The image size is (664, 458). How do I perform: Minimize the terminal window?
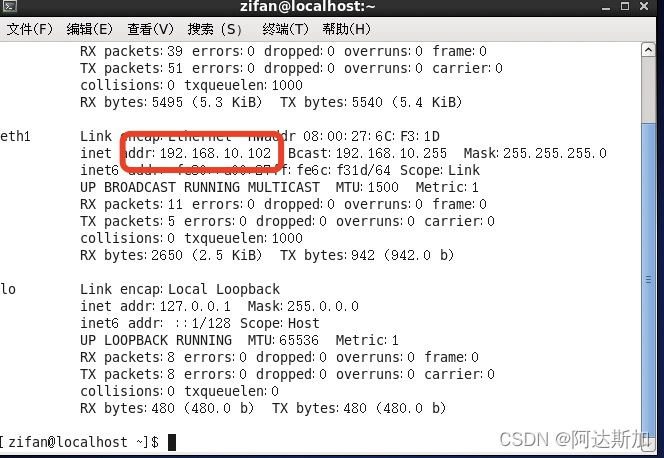click(606, 7)
